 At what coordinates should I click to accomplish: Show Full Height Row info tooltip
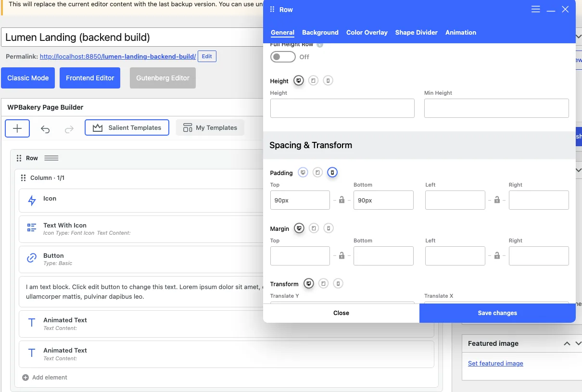[x=320, y=45]
